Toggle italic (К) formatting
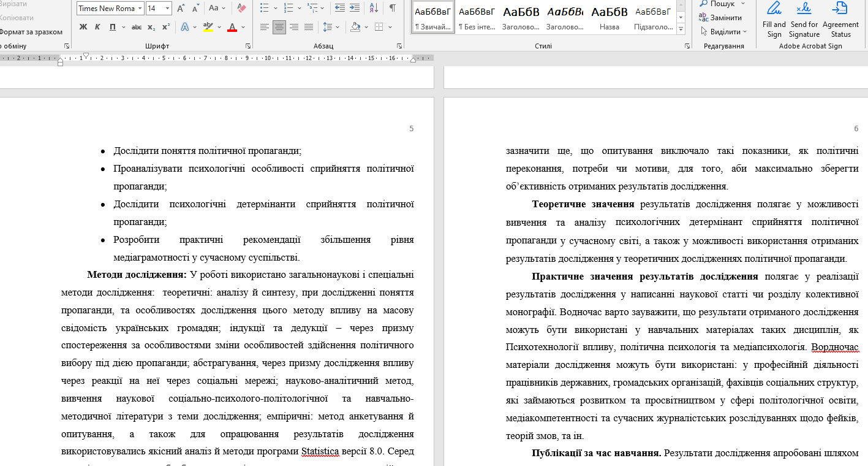The height and width of the screenshot is (466, 868). [x=97, y=27]
